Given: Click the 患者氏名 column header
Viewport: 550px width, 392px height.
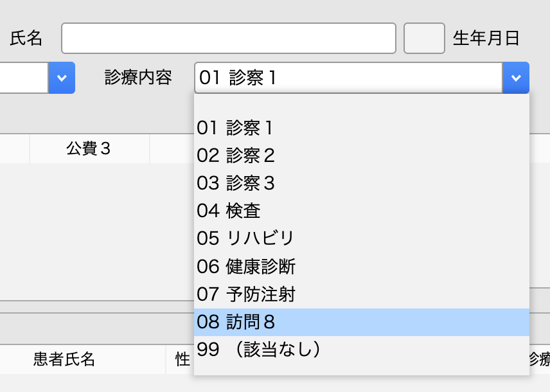Looking at the screenshot, I should click(64, 359).
